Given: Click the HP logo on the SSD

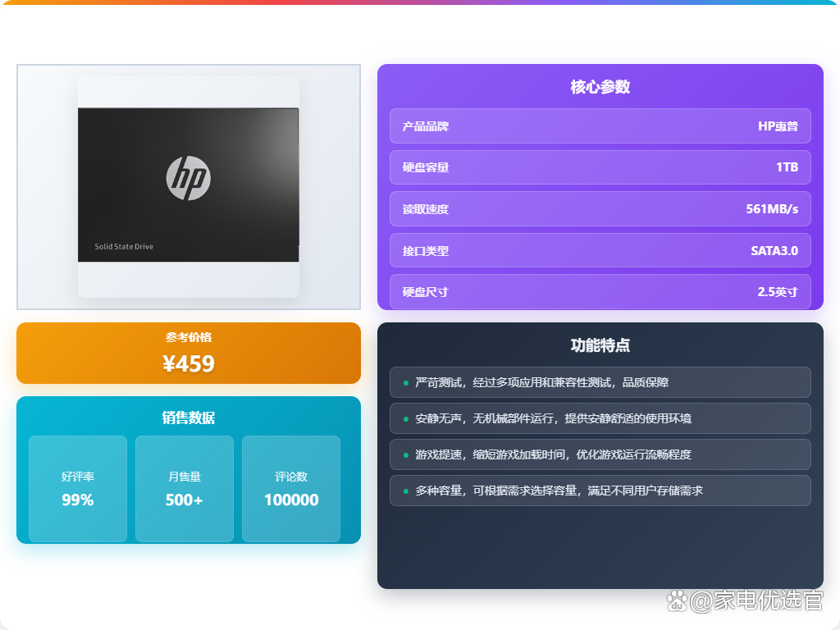Looking at the screenshot, I should point(189,178).
